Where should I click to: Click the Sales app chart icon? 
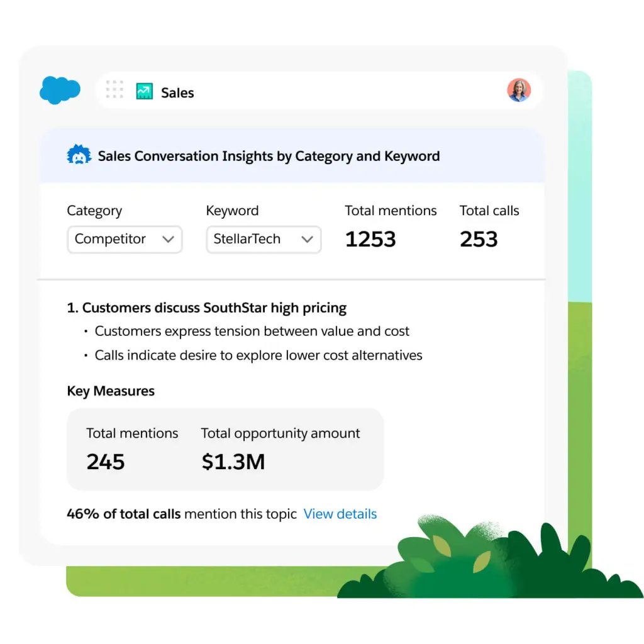pos(145,92)
